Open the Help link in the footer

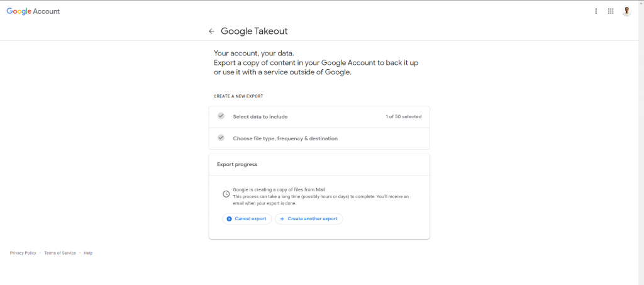coord(88,253)
